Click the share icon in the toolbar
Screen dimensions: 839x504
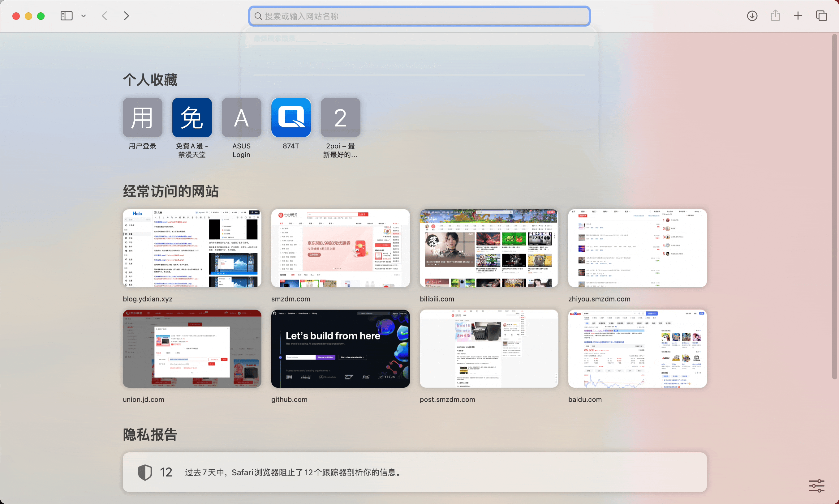tap(775, 16)
